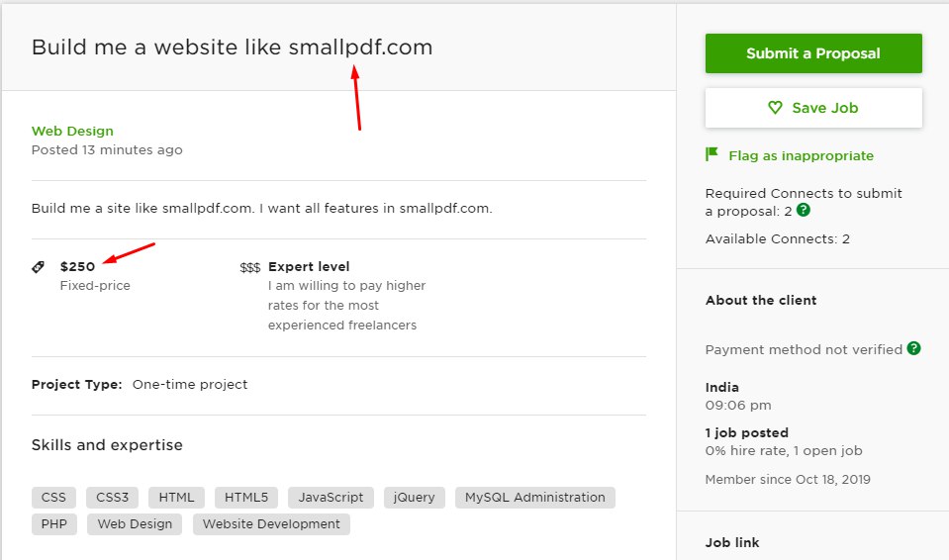The image size is (949, 560).
Task: Click the 'One-time project' value
Action: click(x=190, y=385)
